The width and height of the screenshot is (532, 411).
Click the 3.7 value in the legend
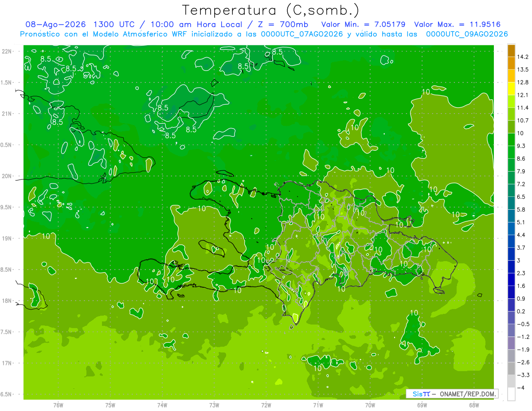click(521, 247)
